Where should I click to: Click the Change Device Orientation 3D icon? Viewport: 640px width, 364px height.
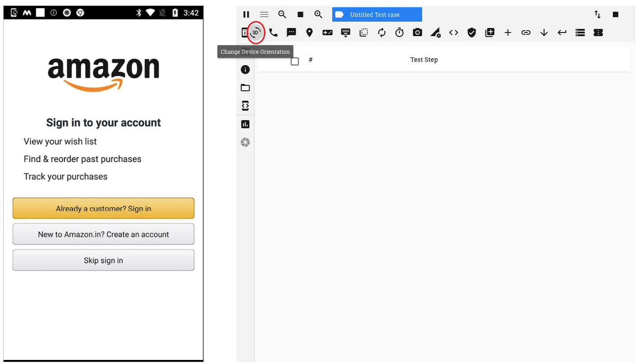(x=255, y=33)
